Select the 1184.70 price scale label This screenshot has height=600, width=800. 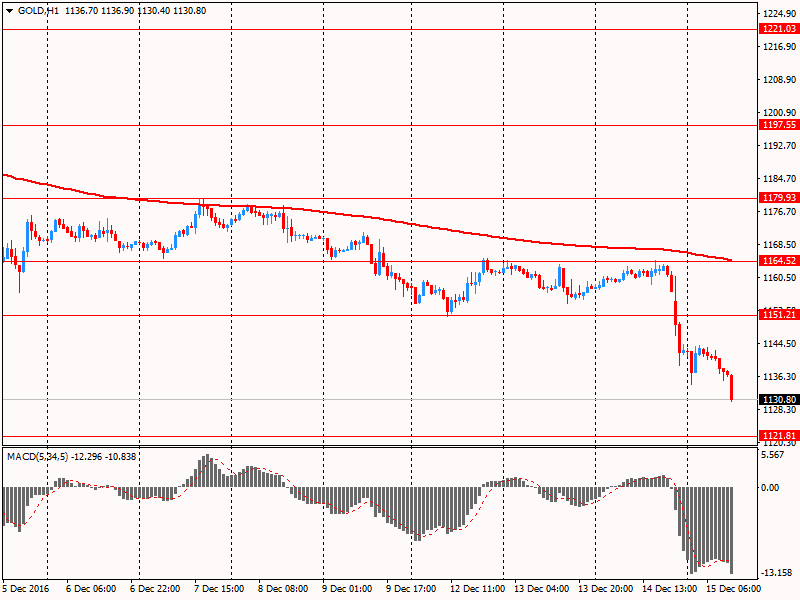click(779, 179)
